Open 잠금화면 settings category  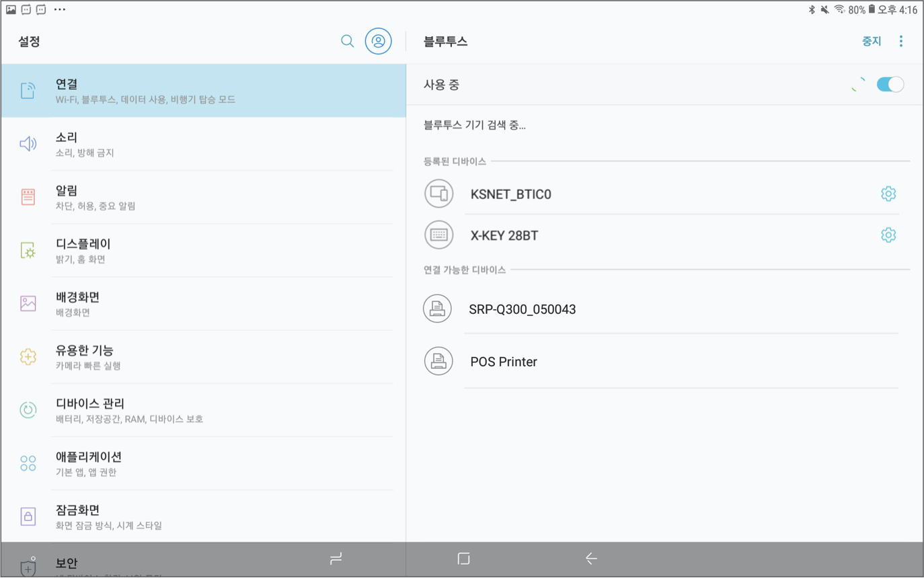click(x=203, y=516)
